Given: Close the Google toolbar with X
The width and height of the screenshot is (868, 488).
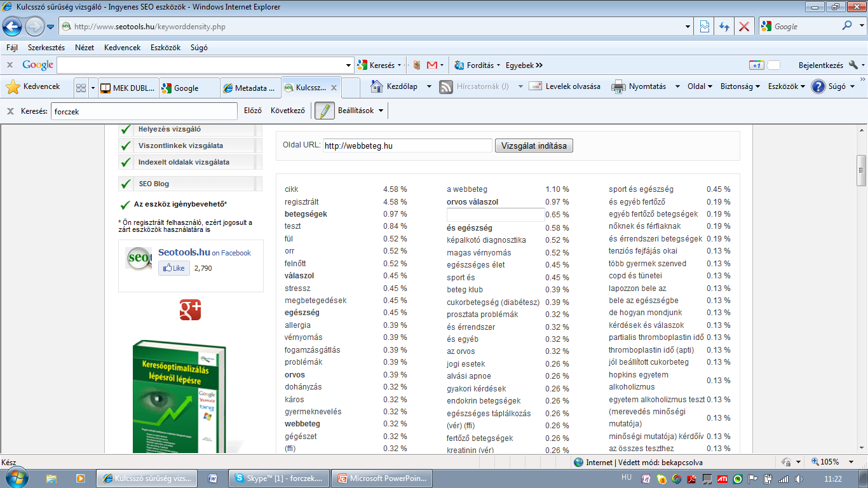Looking at the screenshot, I should click(x=10, y=65).
